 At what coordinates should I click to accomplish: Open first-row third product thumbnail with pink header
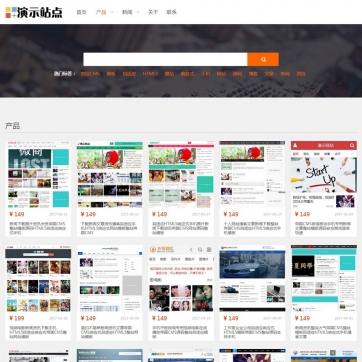click(181, 174)
